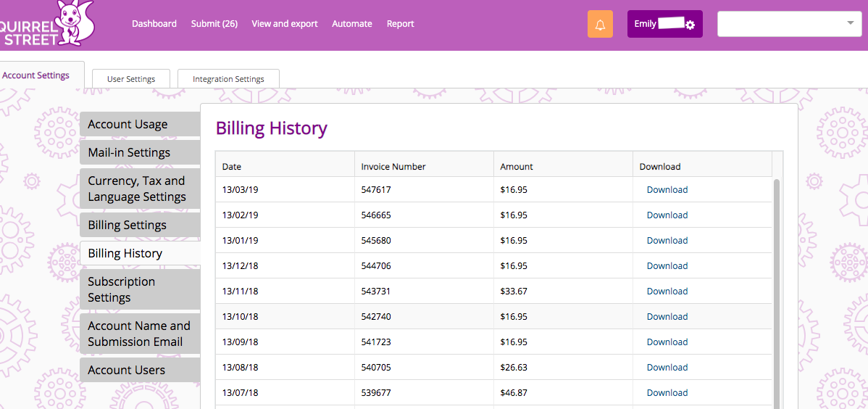
Task: Download invoice 544706
Action: tap(667, 266)
